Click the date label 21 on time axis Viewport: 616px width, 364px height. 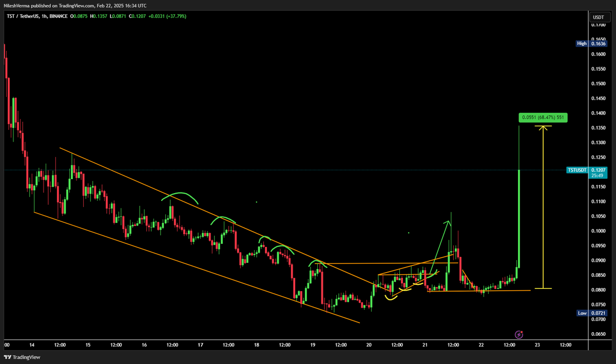[x=425, y=345]
